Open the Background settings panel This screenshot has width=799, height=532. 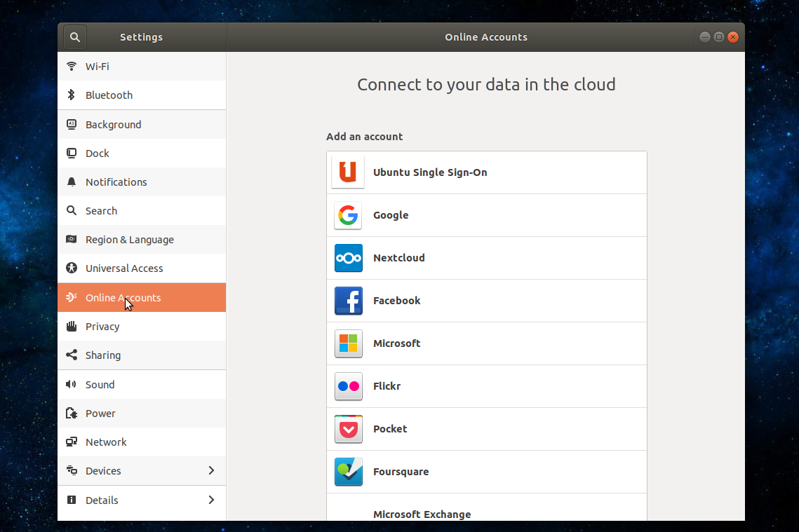pos(142,124)
